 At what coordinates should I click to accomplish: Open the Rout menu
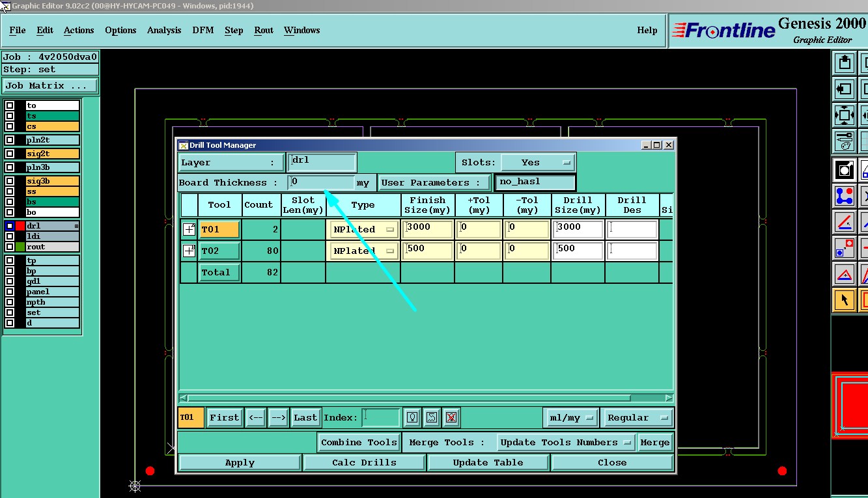[x=264, y=30]
